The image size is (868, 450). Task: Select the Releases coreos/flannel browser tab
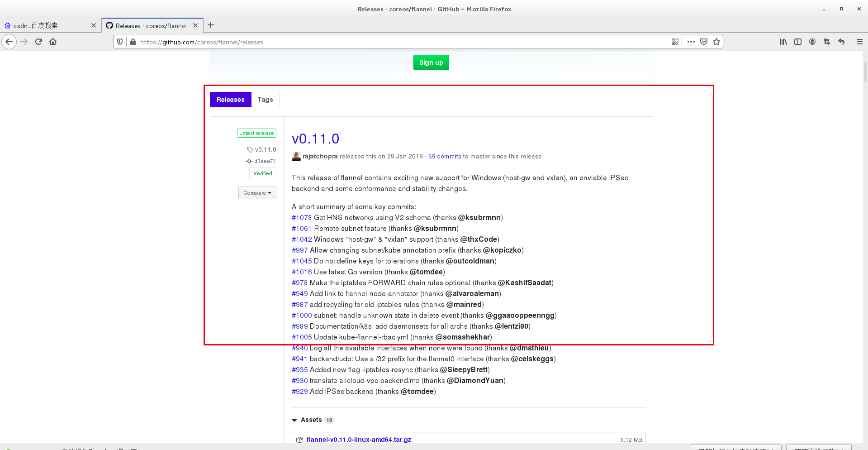pyautogui.click(x=152, y=25)
